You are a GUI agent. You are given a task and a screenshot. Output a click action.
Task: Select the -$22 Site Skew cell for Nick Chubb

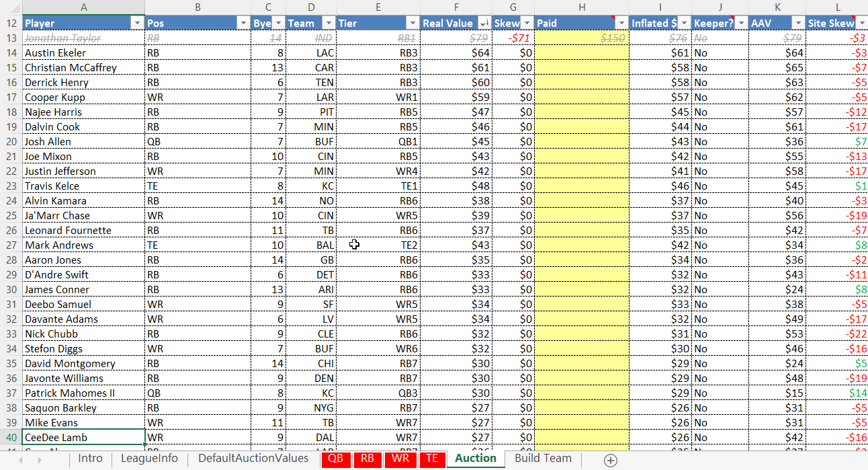836,334
